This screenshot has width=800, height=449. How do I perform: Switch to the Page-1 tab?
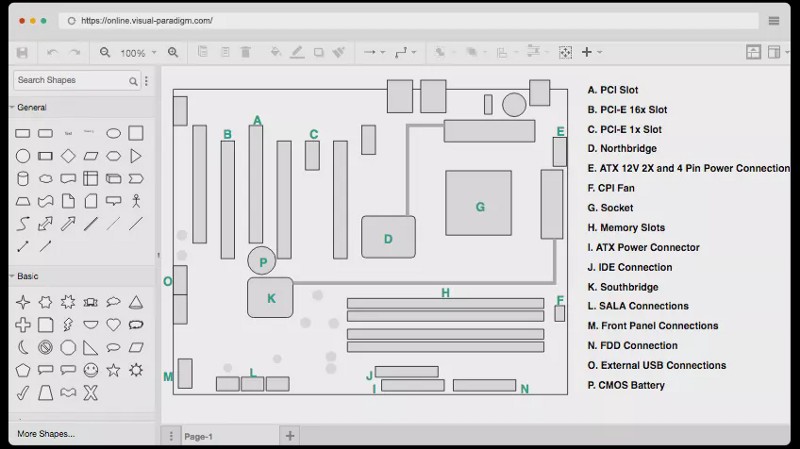click(198, 436)
